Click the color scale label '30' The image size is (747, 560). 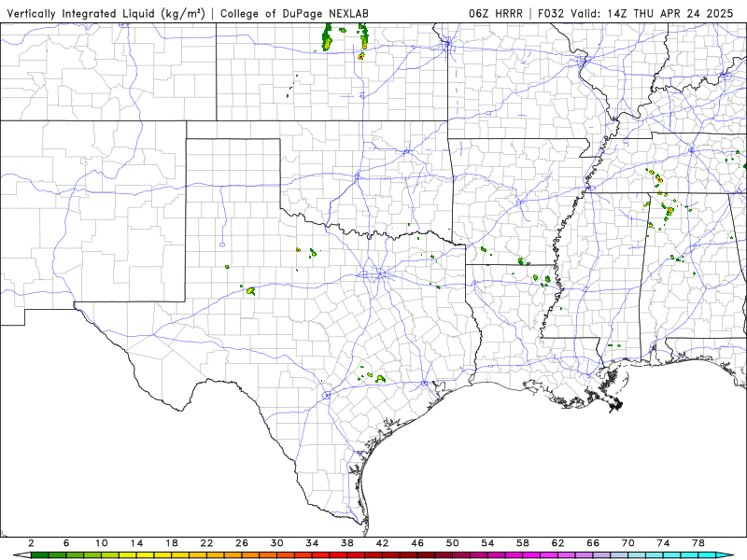pyautogui.click(x=277, y=543)
